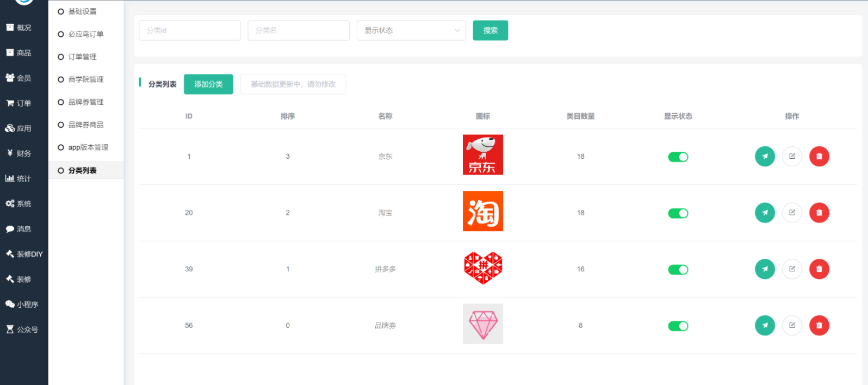Go to 财务 in the left sidebar
Screen dimensions: 868x385
(x=23, y=154)
